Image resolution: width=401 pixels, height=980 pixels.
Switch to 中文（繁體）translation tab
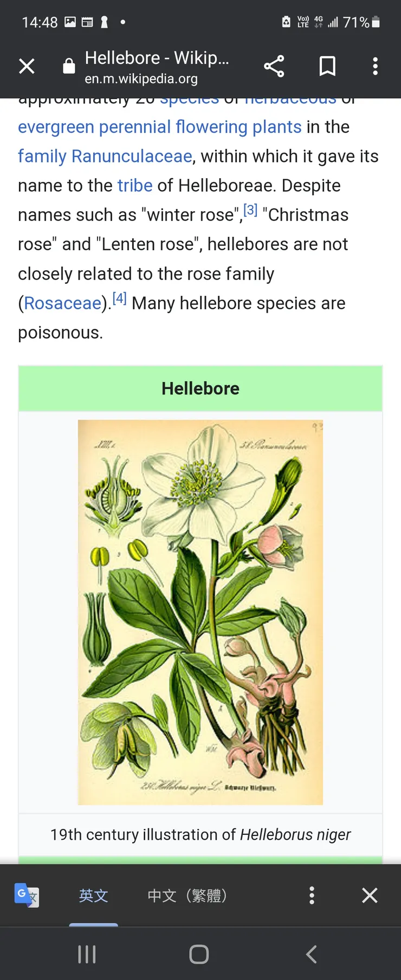(x=187, y=895)
